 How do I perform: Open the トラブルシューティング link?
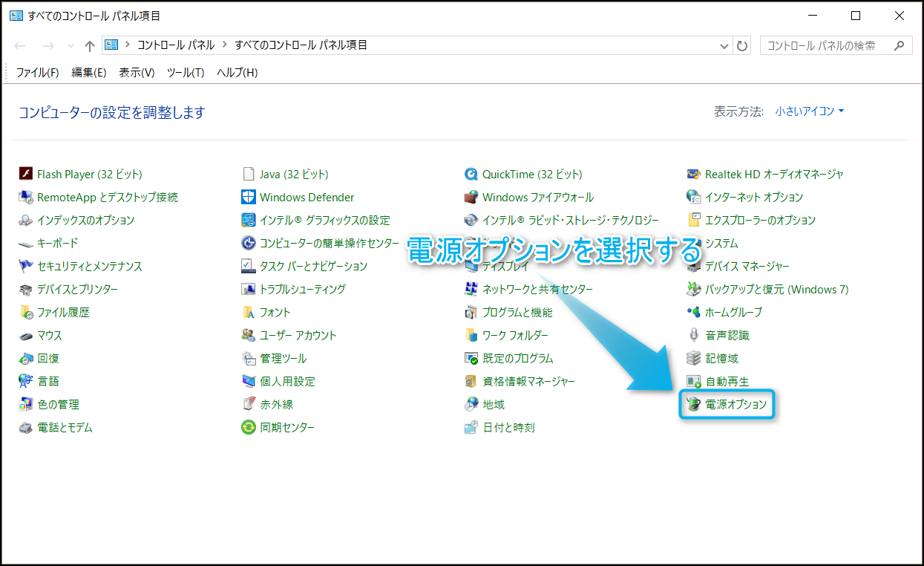coord(302,290)
